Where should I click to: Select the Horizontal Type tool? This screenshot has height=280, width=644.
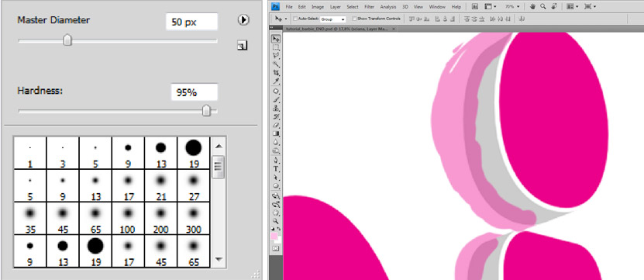(x=276, y=169)
